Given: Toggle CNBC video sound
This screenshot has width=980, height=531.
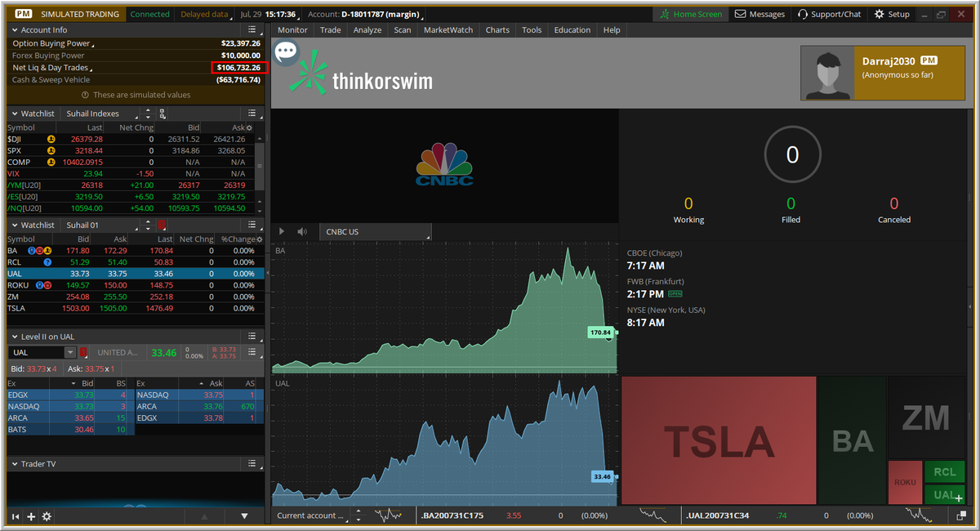Looking at the screenshot, I should tap(302, 232).
